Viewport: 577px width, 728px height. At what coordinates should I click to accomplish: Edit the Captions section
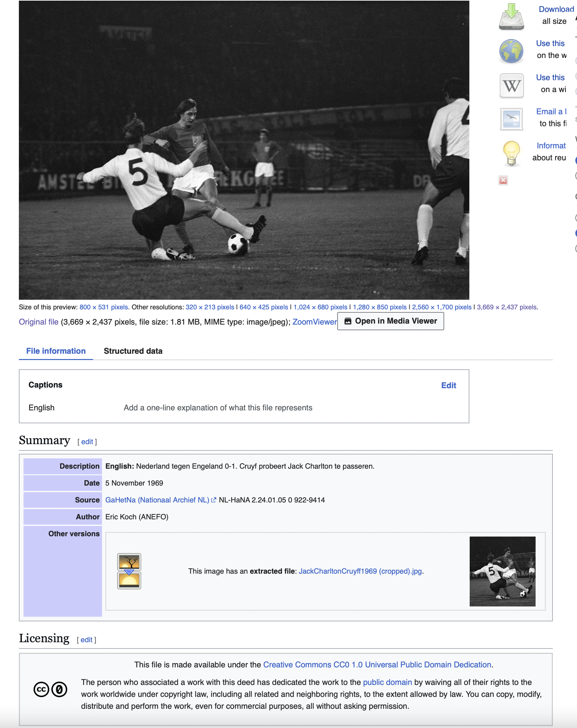[x=448, y=385]
